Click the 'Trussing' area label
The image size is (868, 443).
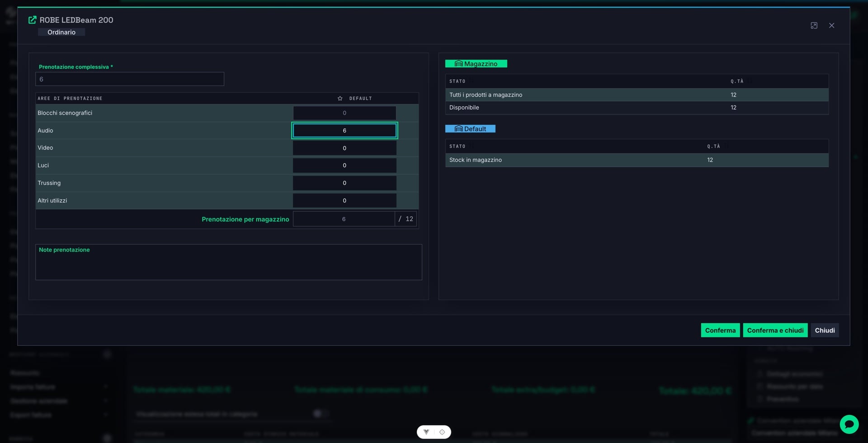(x=49, y=183)
